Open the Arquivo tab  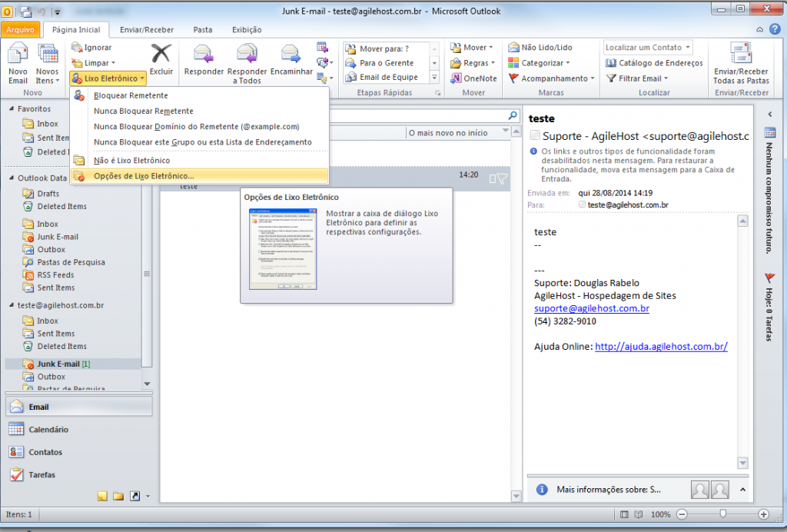tap(20, 30)
